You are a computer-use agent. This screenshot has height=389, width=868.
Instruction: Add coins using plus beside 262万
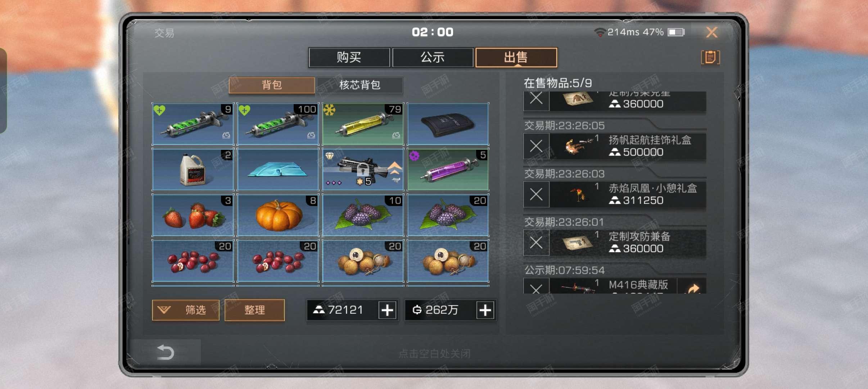485,310
